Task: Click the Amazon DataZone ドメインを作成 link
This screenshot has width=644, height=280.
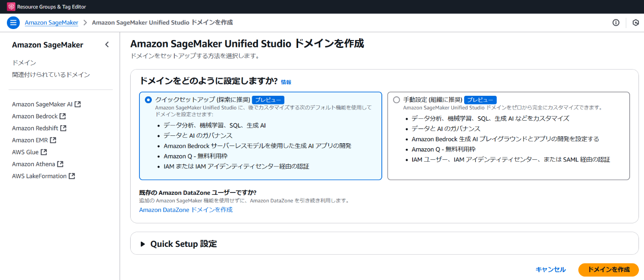Action: click(x=186, y=210)
